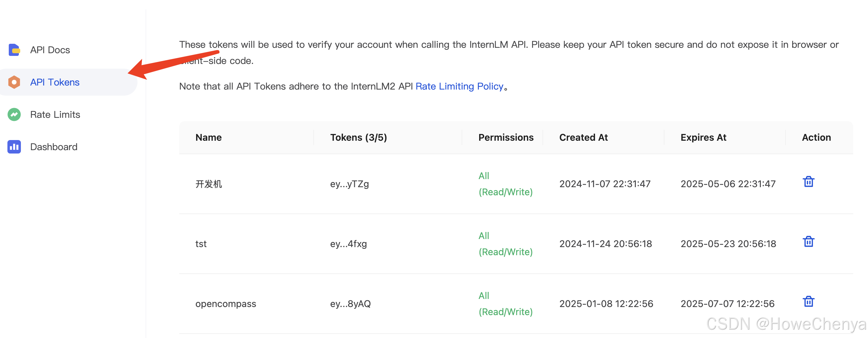The image size is (868, 338).
Task: Click the opencompass row's All (Read/Write) permission
Action: pos(505,304)
